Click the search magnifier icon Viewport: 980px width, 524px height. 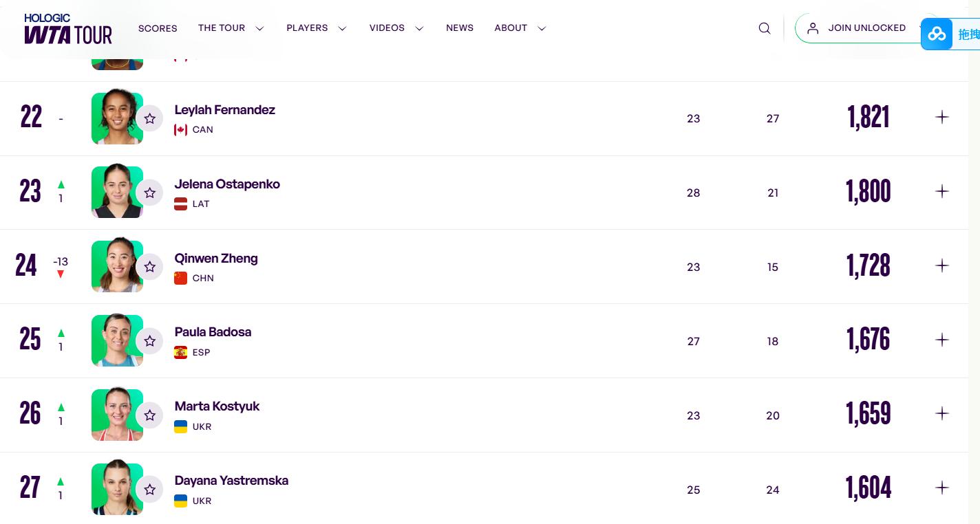pos(764,28)
